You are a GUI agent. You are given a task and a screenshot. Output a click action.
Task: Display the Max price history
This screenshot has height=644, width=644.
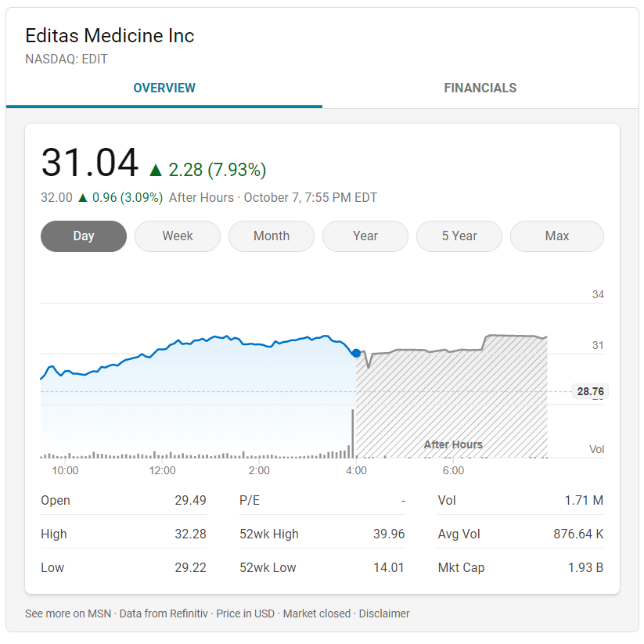click(x=557, y=236)
